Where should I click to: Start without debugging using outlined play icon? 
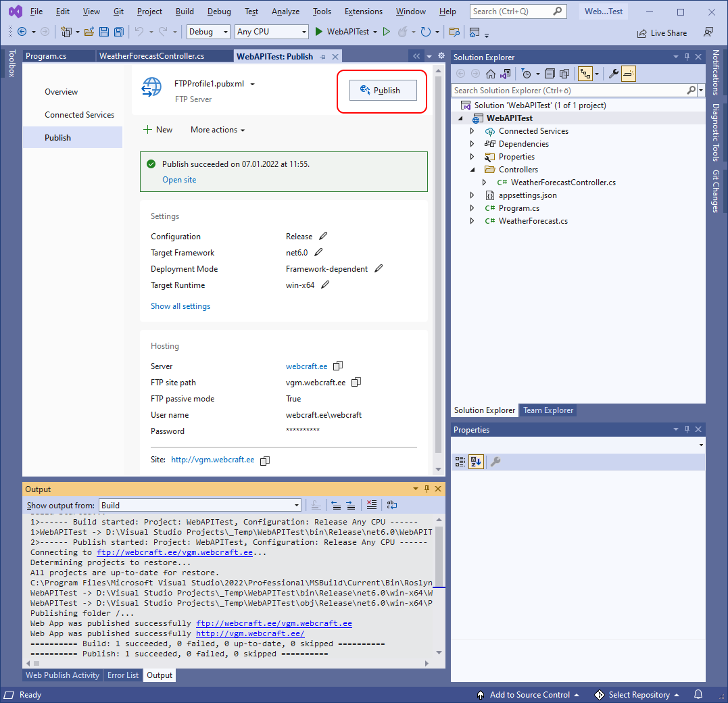(x=386, y=32)
